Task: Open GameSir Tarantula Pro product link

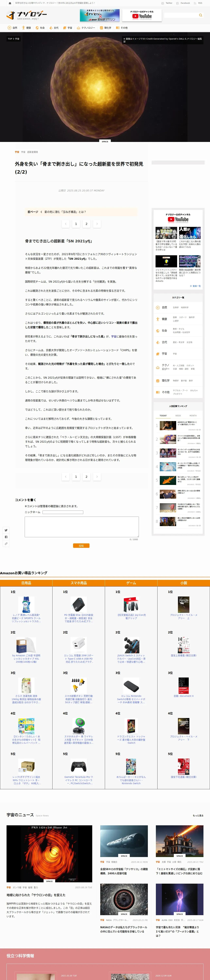Action: tap(79, 780)
